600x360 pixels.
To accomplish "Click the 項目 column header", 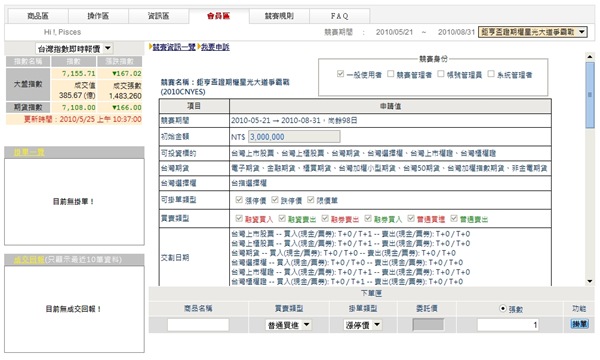I will (x=194, y=106).
